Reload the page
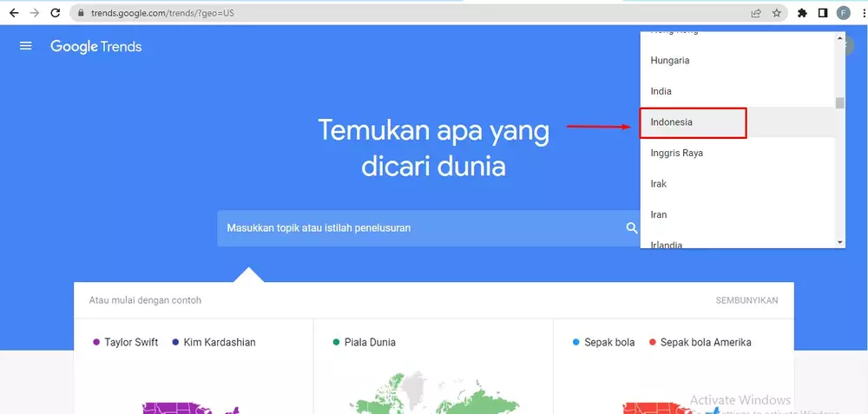Viewport: 868px width, 414px height. (56, 13)
